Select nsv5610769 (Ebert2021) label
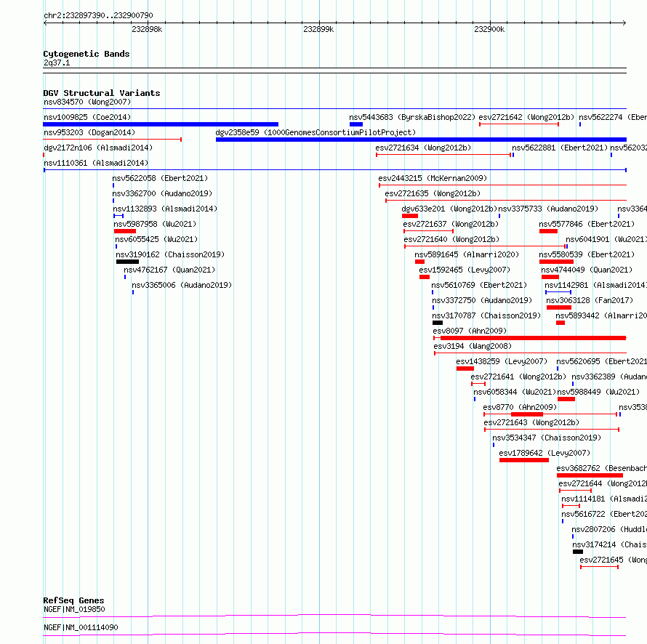647x644 pixels. pos(479,285)
